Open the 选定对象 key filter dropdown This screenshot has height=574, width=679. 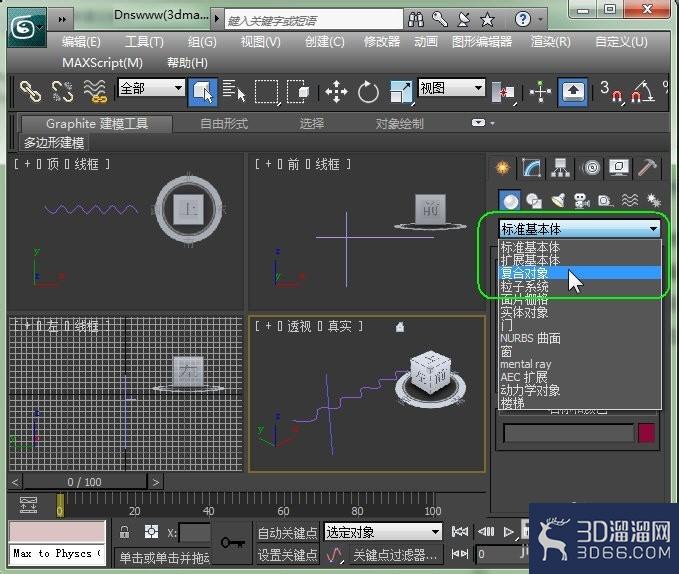[x=383, y=532]
